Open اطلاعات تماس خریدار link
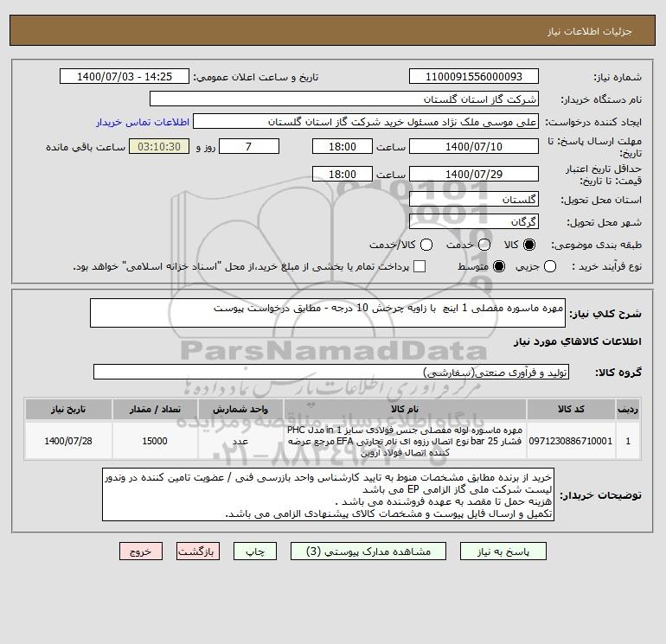 pos(143,122)
